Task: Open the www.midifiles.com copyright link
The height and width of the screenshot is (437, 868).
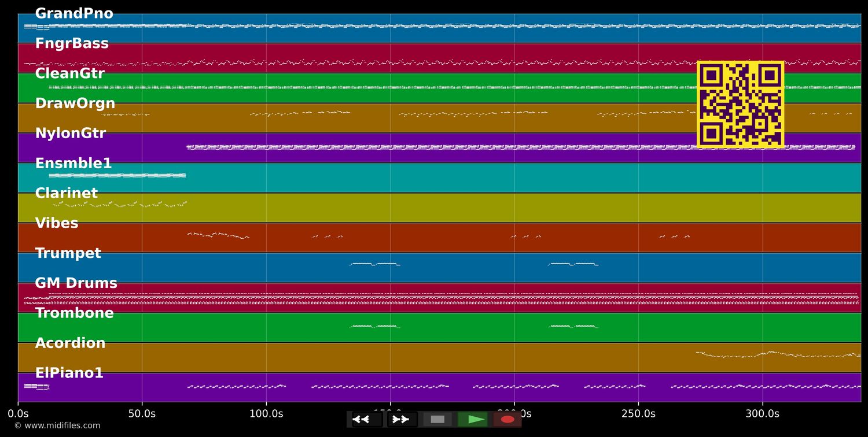Action: tap(57, 425)
